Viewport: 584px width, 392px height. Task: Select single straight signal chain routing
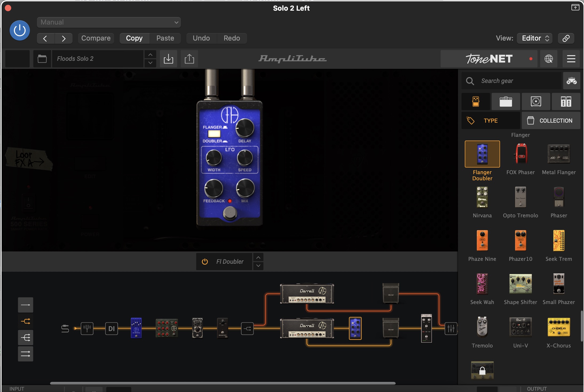[26, 305]
